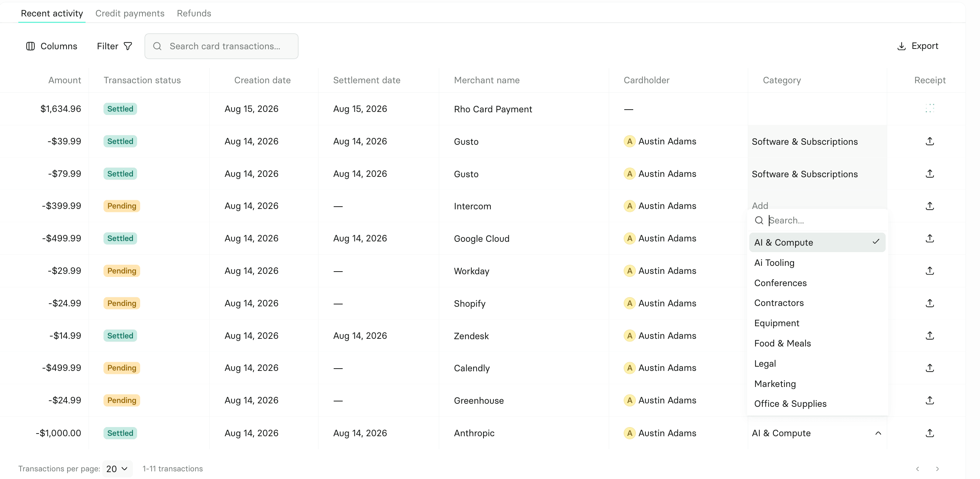Click the Workday merchant name
The width and height of the screenshot is (980, 479).
click(471, 271)
